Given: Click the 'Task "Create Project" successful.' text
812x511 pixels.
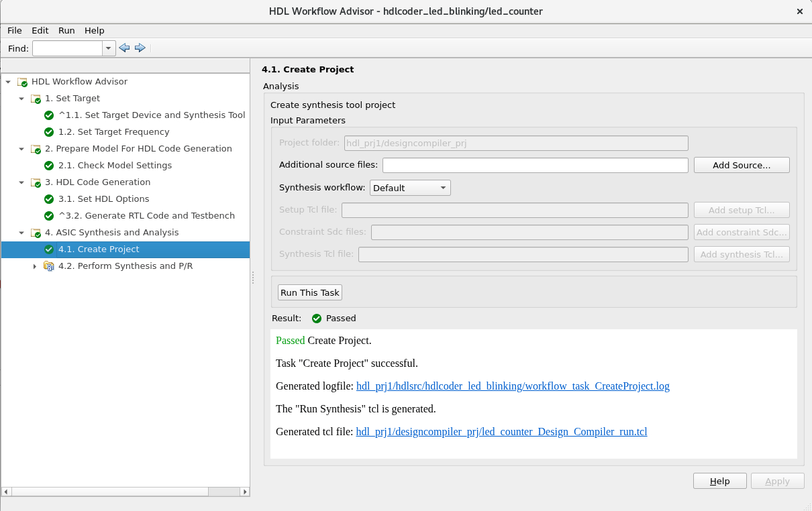Looking at the screenshot, I should [x=347, y=363].
